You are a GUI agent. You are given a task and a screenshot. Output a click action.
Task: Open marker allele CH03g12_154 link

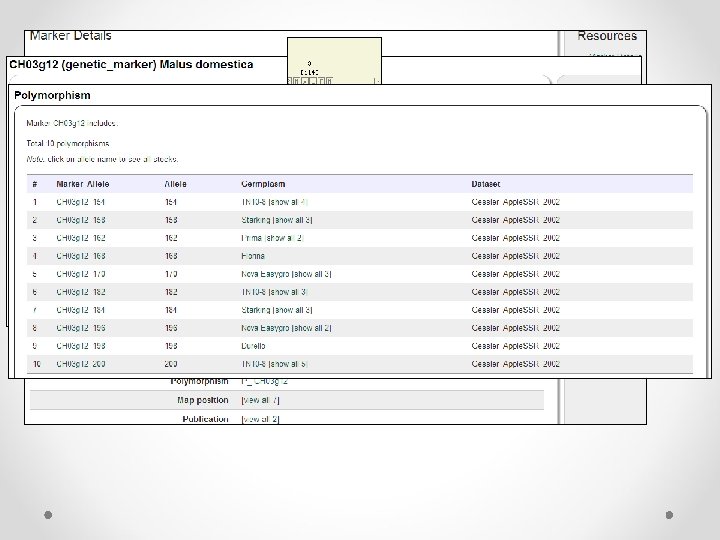click(x=81, y=202)
